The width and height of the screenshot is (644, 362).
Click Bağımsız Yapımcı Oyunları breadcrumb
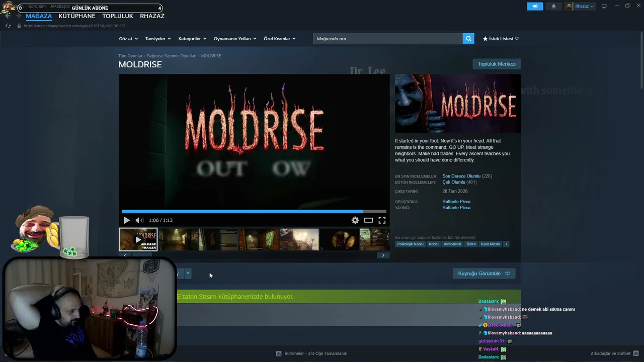point(172,56)
